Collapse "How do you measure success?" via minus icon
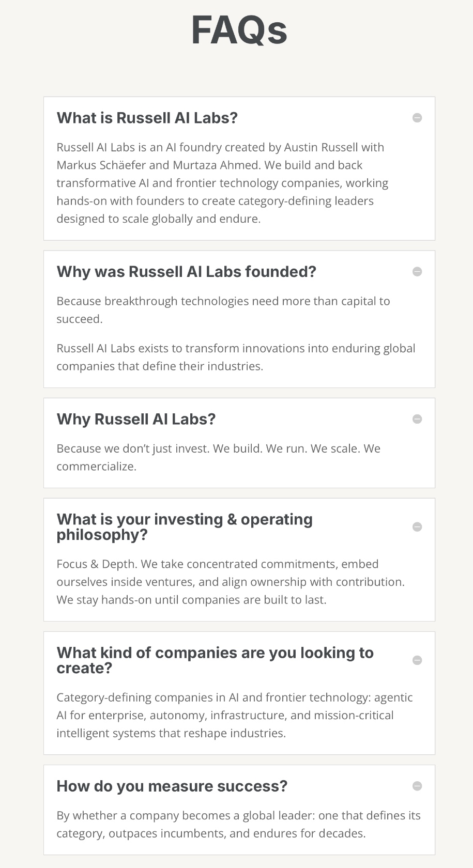This screenshot has height=868, width=473. pos(417,786)
